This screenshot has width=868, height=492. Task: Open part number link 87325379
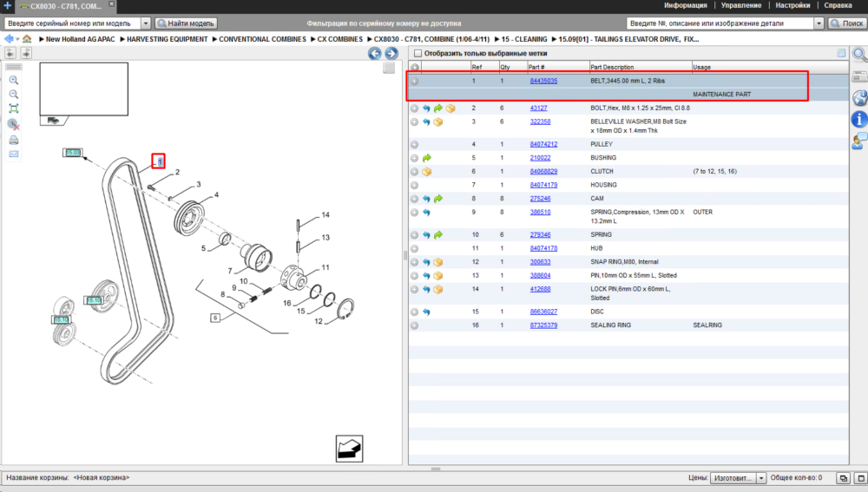pyautogui.click(x=543, y=325)
